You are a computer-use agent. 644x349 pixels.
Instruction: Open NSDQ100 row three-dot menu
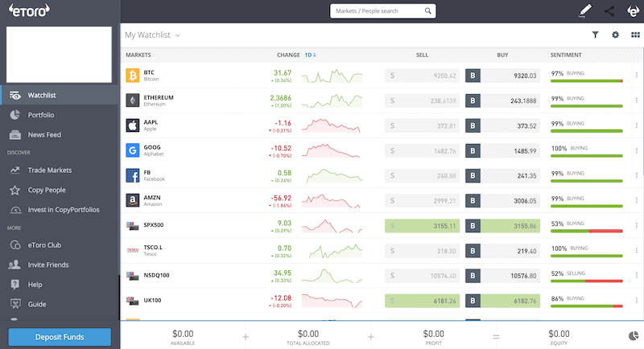point(637,275)
